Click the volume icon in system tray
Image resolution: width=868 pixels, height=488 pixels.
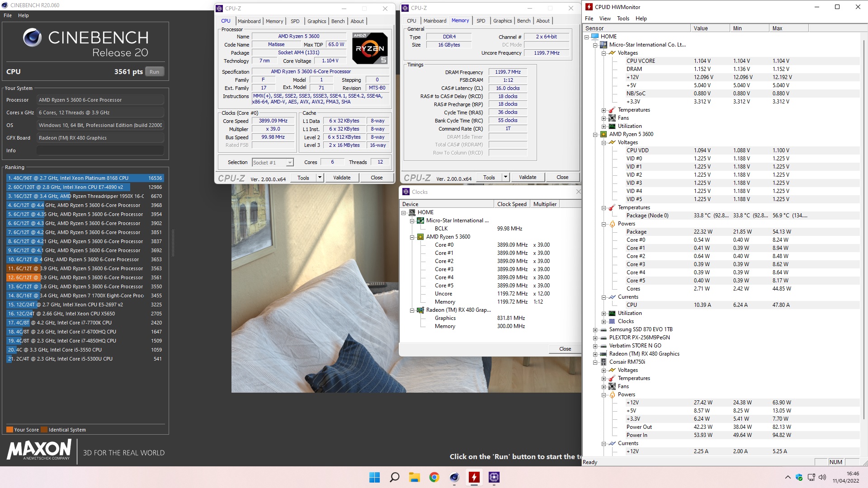[x=822, y=477]
